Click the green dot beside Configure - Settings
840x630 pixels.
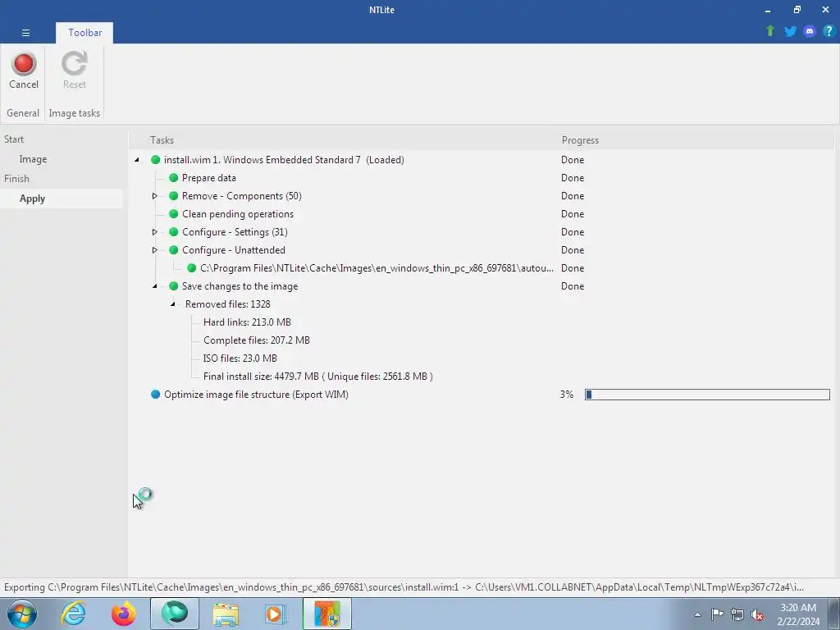coord(174,232)
